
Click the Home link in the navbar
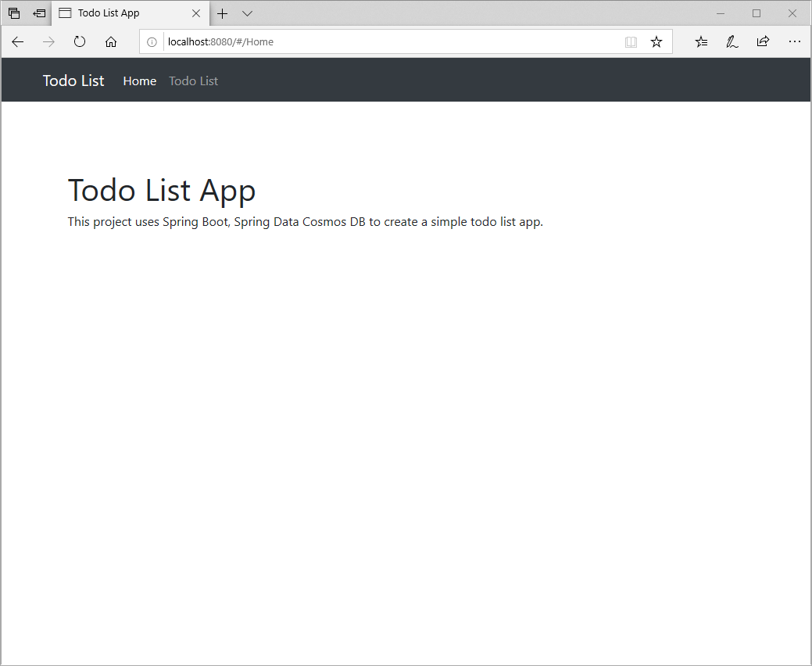pyautogui.click(x=139, y=81)
